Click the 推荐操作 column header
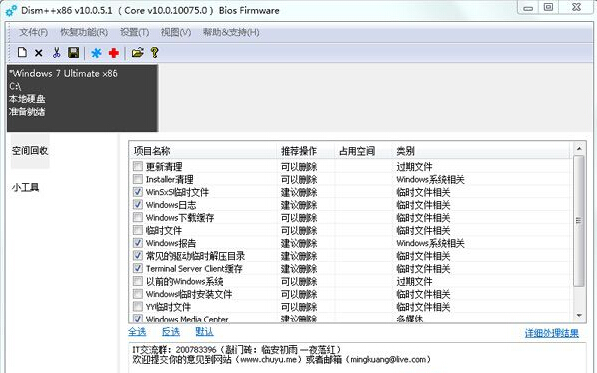597x373 pixels. pyautogui.click(x=306, y=151)
